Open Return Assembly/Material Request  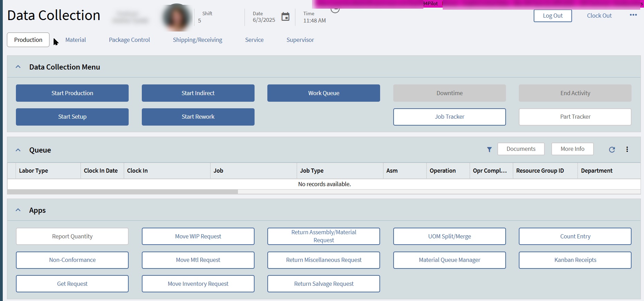(x=324, y=236)
